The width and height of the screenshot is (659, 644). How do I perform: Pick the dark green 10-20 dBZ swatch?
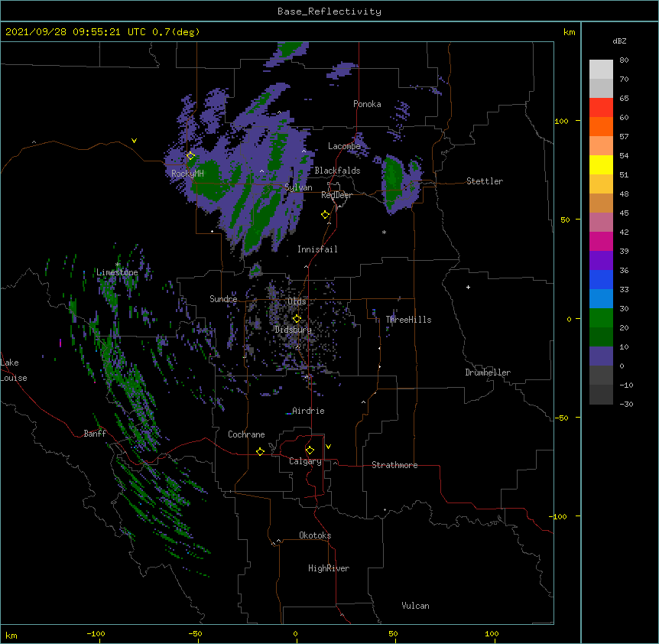(x=601, y=337)
